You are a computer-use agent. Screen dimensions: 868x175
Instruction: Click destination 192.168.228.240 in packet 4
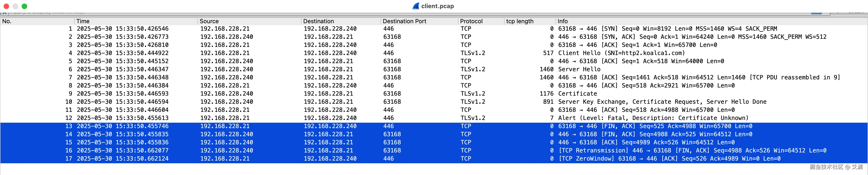pyautogui.click(x=330, y=53)
